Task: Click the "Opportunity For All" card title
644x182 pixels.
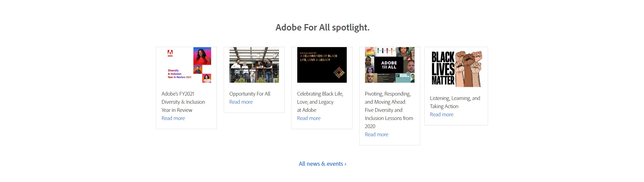Action: tap(250, 94)
